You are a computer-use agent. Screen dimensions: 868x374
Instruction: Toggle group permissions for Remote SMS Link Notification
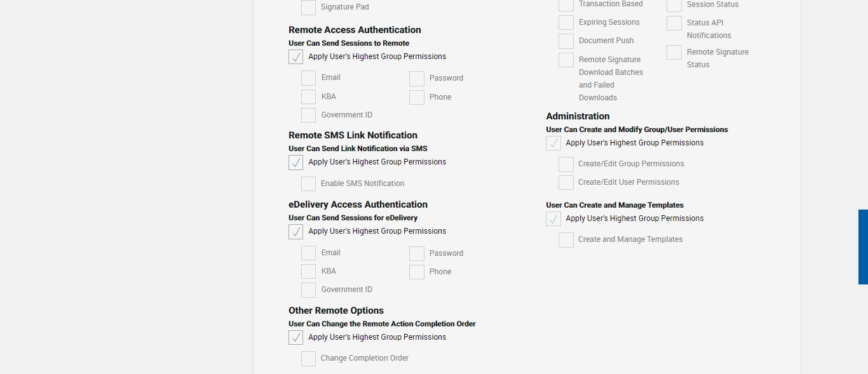[295, 163]
